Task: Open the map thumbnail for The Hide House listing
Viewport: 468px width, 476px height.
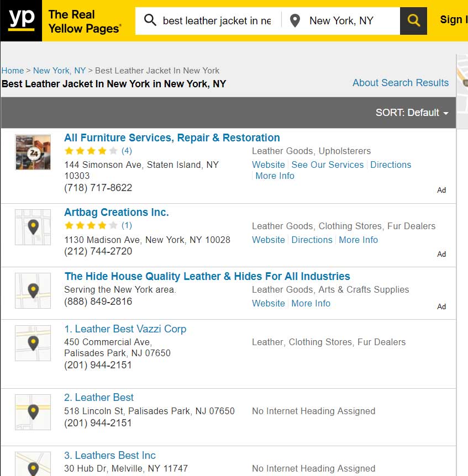Action: 33,290
